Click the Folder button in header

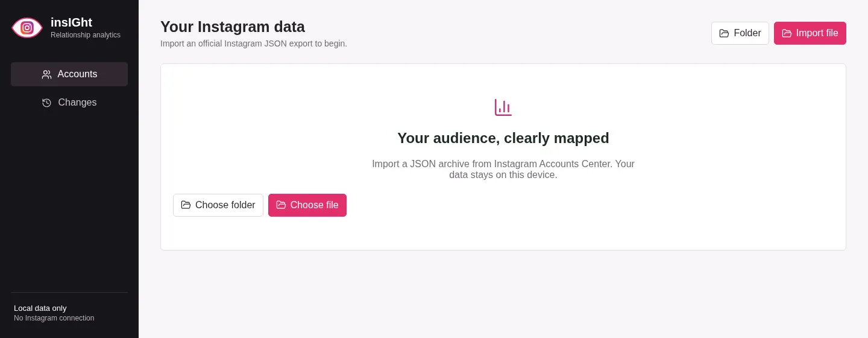[740, 33]
